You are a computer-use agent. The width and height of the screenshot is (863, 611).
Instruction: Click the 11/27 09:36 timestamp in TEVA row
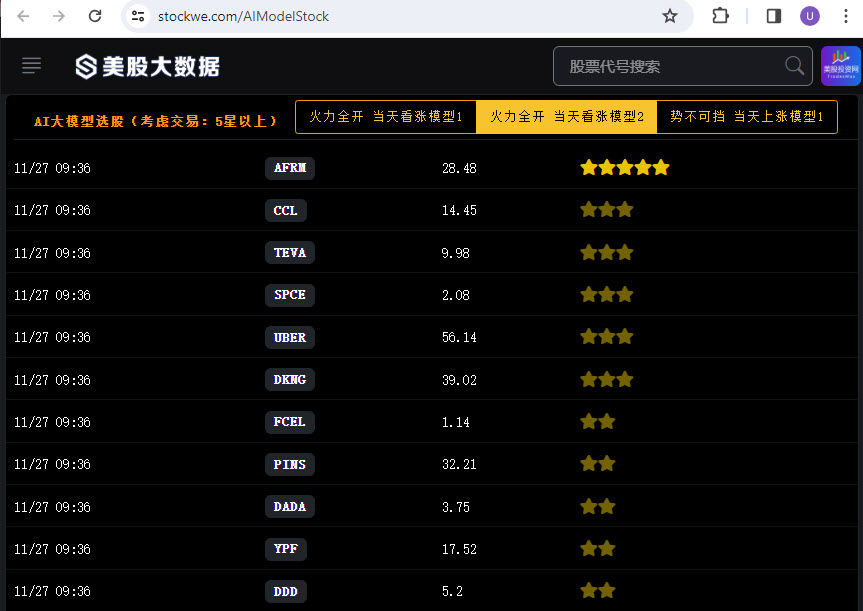coord(52,253)
